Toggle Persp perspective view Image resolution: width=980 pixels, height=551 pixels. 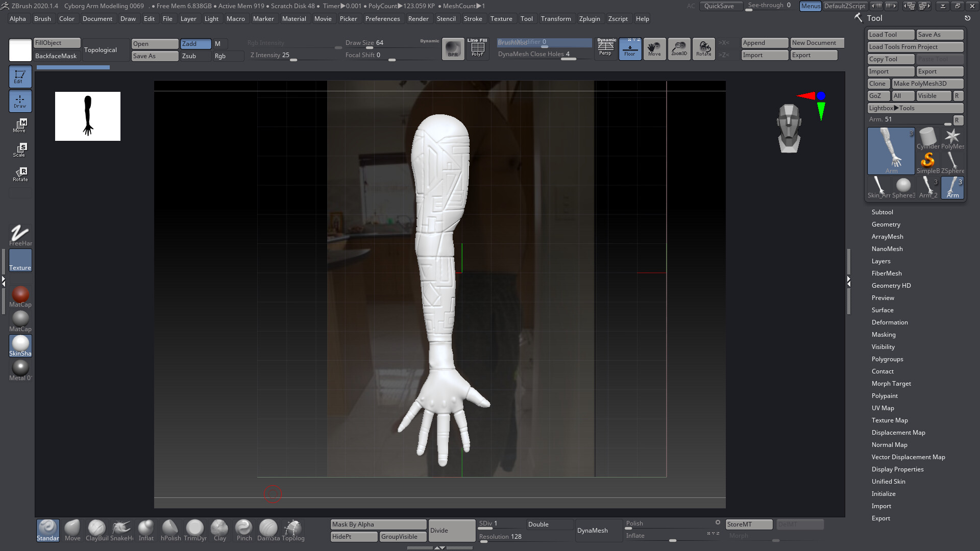[605, 49]
